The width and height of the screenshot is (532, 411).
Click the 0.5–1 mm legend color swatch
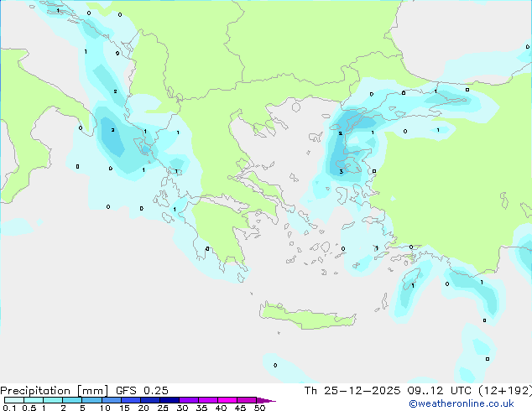click(34, 400)
